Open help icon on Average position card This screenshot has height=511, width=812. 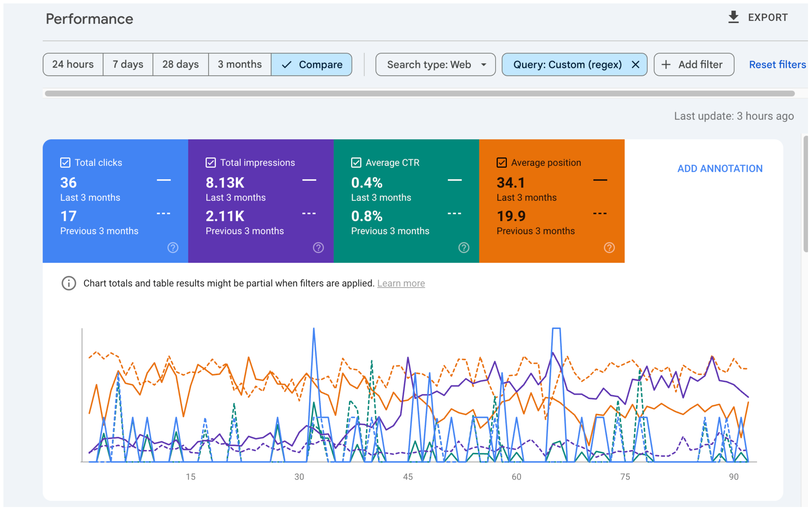[x=609, y=248]
